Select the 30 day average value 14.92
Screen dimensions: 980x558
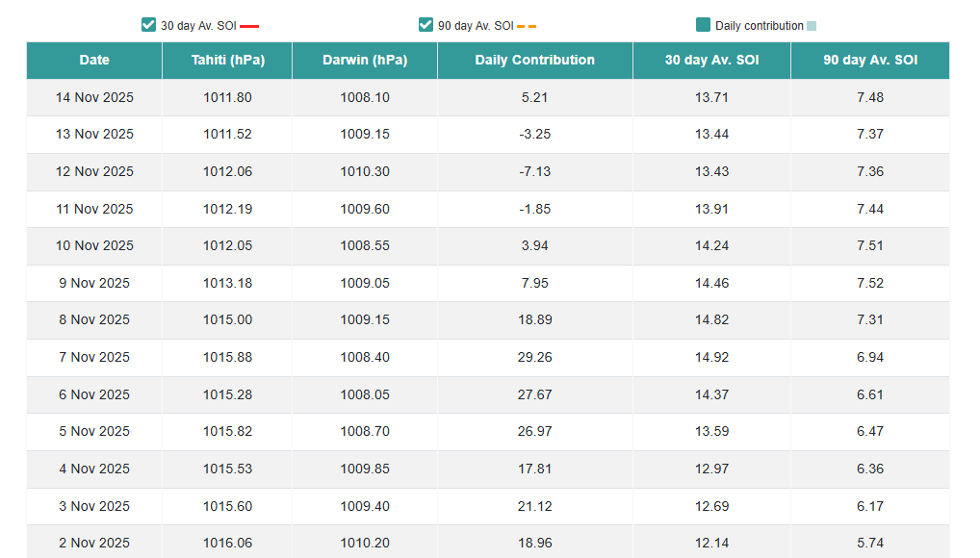pyautogui.click(x=711, y=357)
